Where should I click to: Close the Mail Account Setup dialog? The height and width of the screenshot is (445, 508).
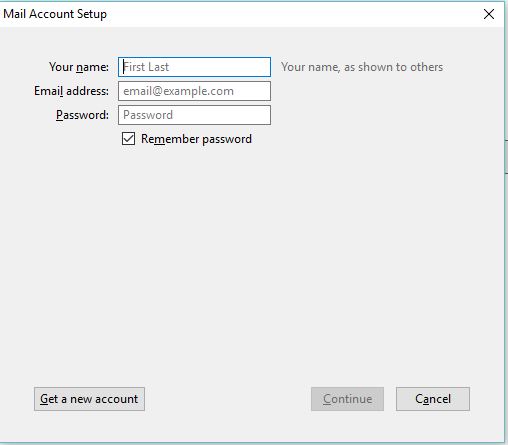(489, 14)
